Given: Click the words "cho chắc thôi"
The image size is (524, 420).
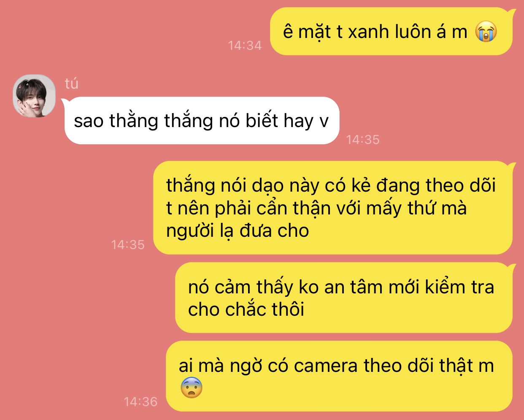Looking at the screenshot, I should [246, 310].
